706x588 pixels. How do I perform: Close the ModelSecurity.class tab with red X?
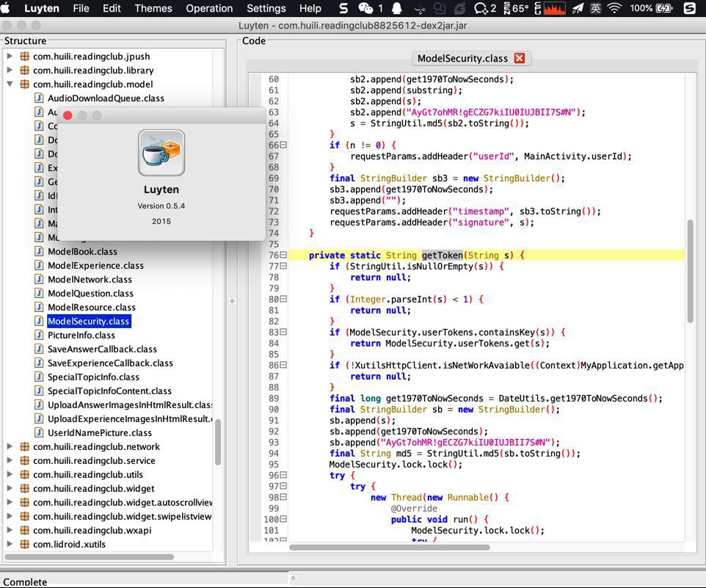tap(520, 58)
